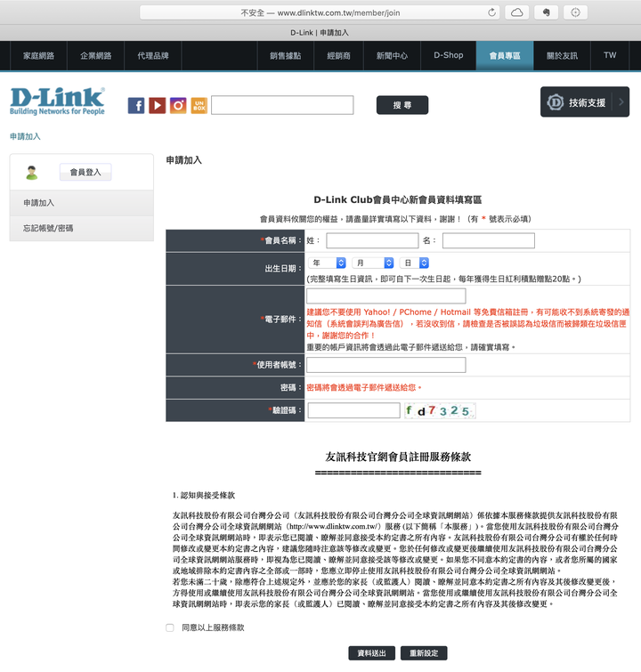Open the 日 birth day dropdown
This screenshot has height=672, width=641.
(414, 263)
